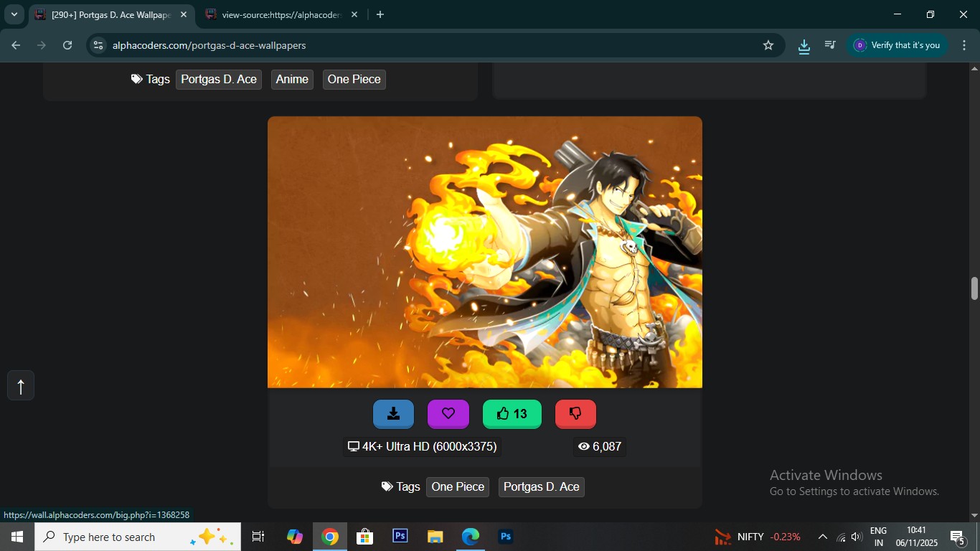Screen dimensions: 980x551
Task: Open Chrome downloads icon in toolbar
Action: click(804, 45)
